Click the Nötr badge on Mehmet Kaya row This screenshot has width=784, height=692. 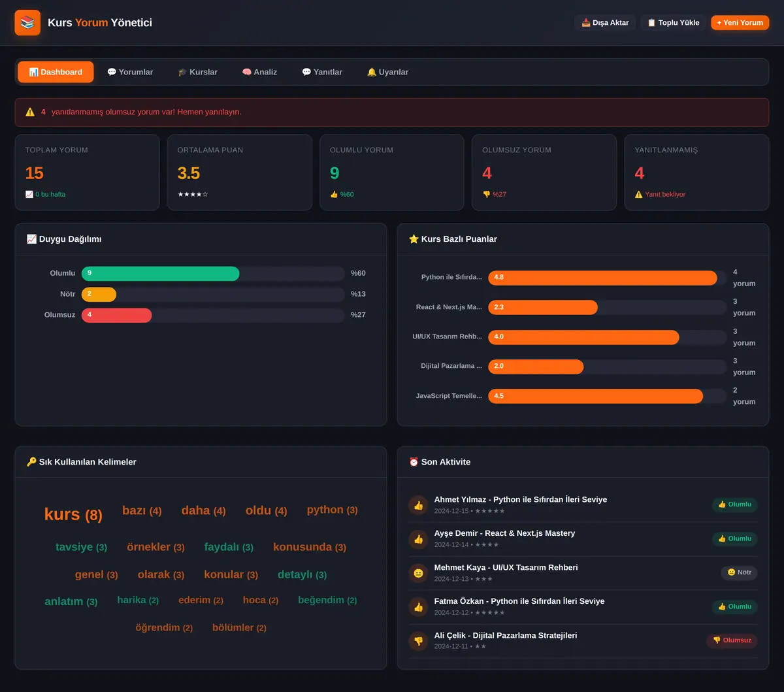(739, 572)
